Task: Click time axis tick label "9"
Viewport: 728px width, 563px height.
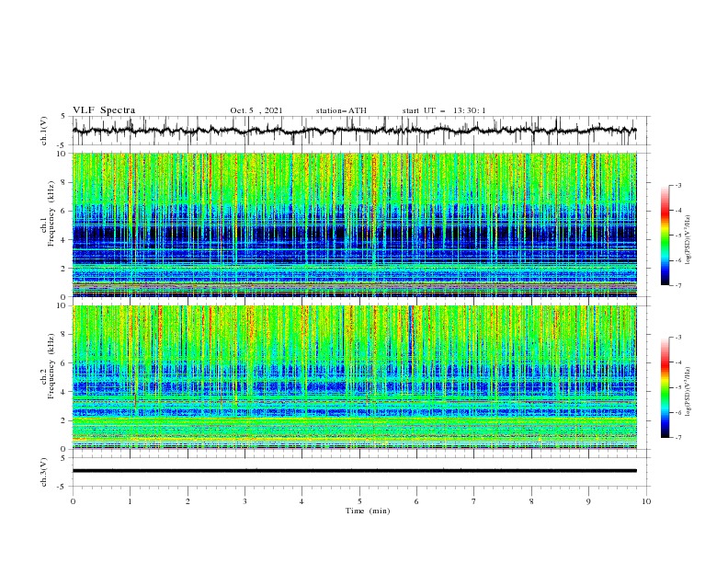Action: (588, 501)
